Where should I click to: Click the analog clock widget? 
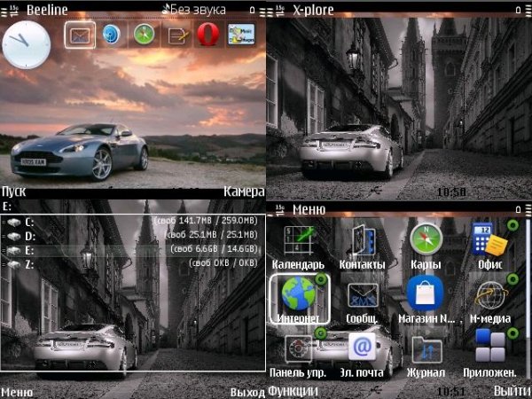pyautogui.click(x=27, y=45)
